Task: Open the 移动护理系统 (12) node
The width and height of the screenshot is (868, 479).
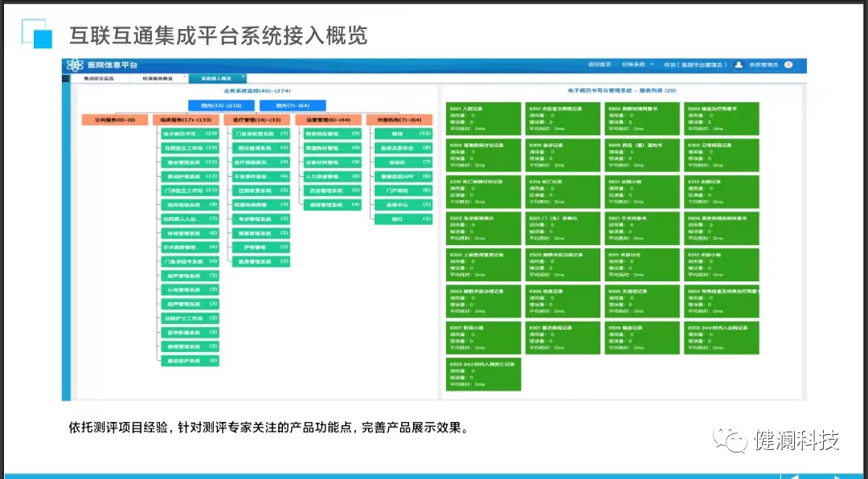Action: click(190, 176)
